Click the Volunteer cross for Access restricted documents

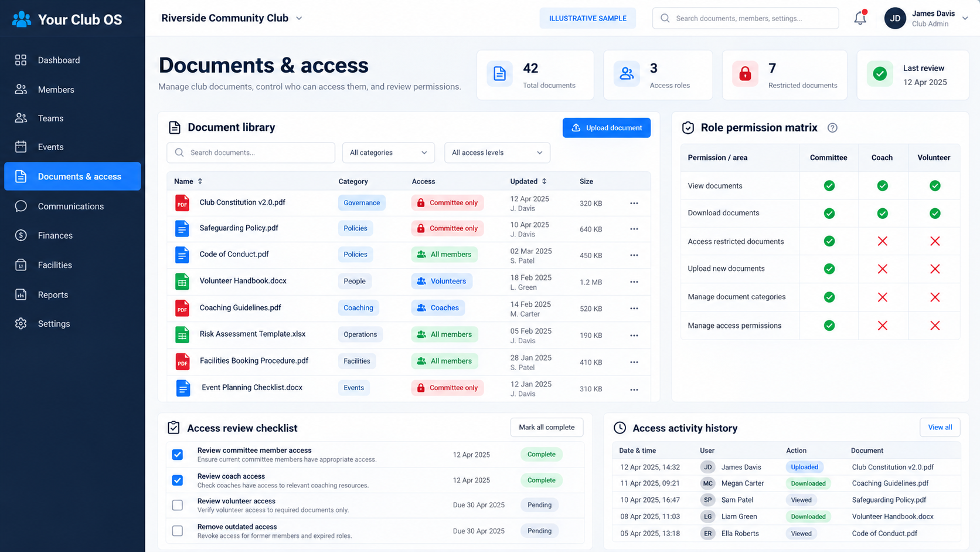pyautogui.click(x=935, y=241)
